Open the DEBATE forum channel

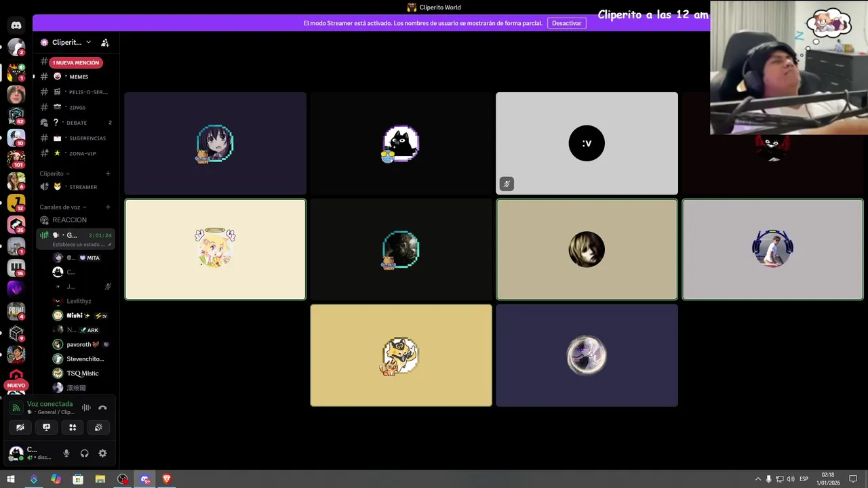point(76,123)
